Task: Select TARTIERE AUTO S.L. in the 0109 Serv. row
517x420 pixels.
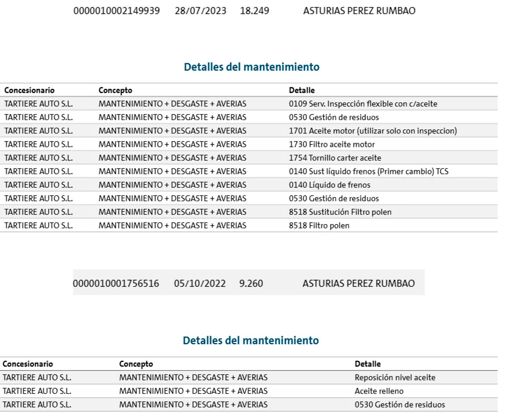Action: pos(38,104)
